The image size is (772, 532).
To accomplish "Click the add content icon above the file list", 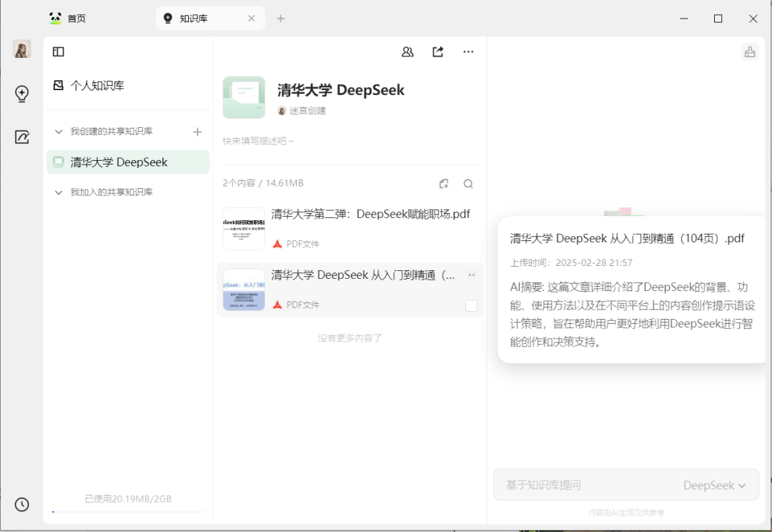I will (444, 183).
